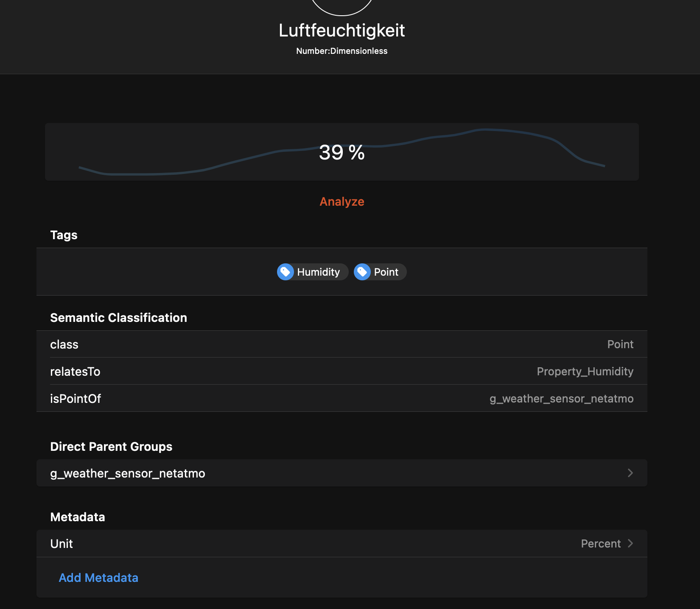Click the Tags section header
Image resolution: width=700 pixels, height=609 pixels.
[x=64, y=235]
